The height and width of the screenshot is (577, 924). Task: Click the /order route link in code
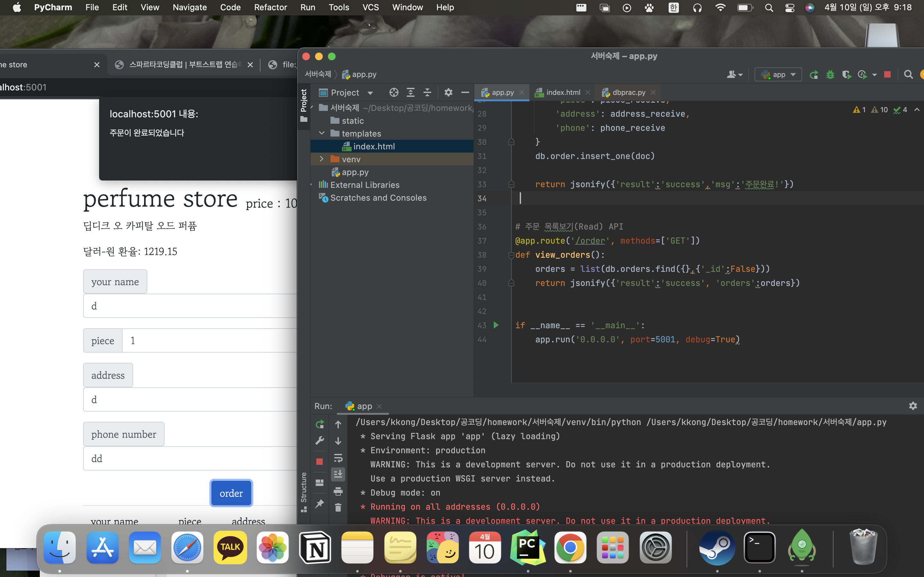point(590,241)
